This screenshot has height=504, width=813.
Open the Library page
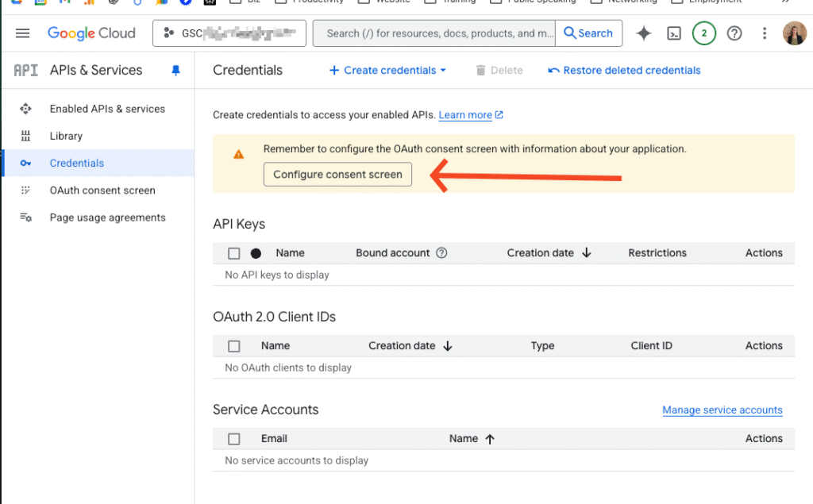[66, 136]
